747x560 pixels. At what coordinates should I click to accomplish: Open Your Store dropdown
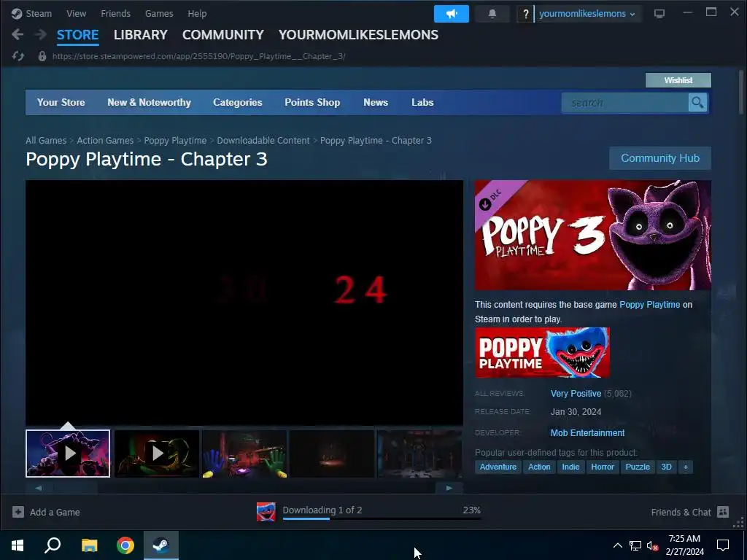coord(61,102)
